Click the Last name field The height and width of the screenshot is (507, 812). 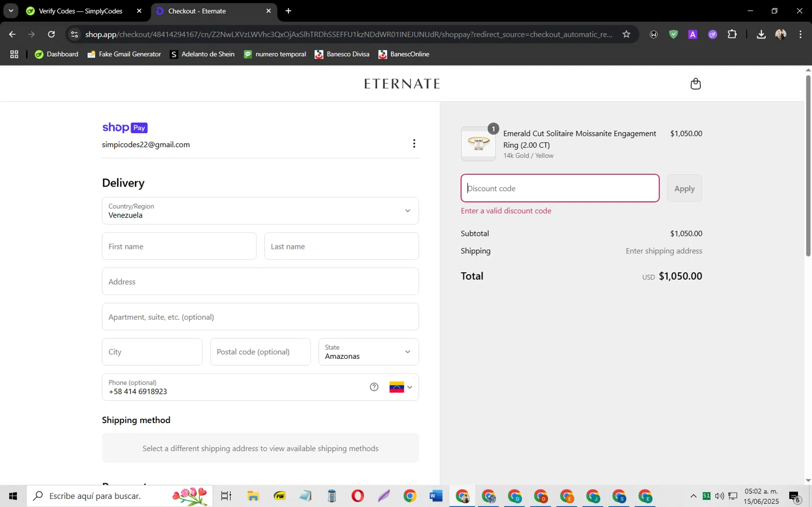point(342,246)
